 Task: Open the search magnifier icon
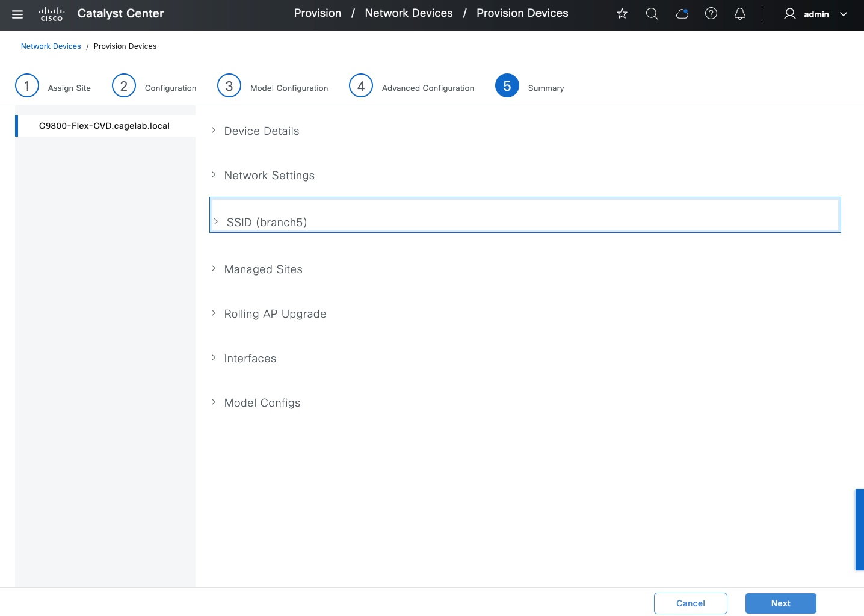pos(652,14)
